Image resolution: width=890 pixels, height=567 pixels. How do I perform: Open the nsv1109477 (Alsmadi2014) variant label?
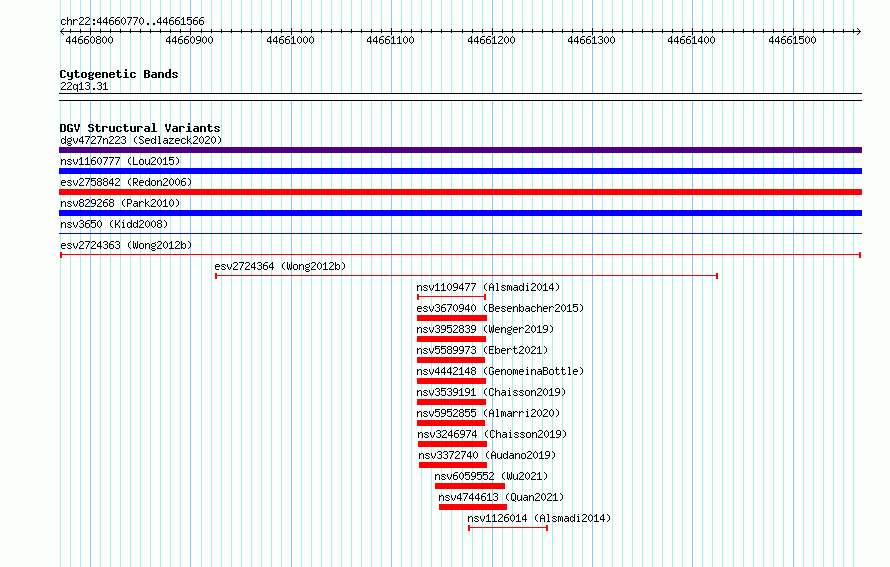point(488,287)
